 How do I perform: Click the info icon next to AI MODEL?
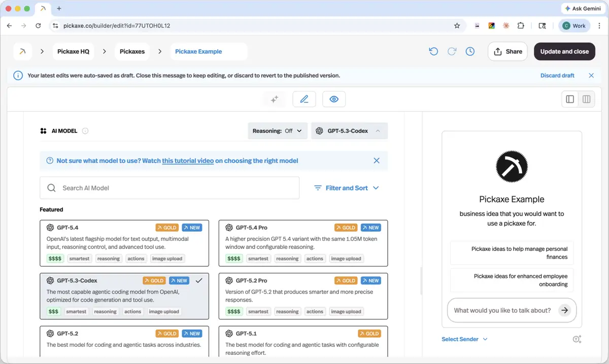85,131
